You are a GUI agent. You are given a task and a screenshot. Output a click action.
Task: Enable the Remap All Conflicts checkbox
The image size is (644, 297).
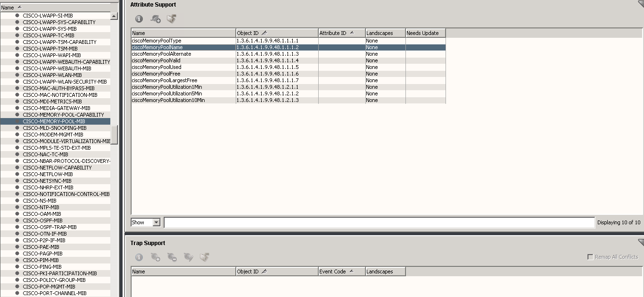tap(590, 257)
